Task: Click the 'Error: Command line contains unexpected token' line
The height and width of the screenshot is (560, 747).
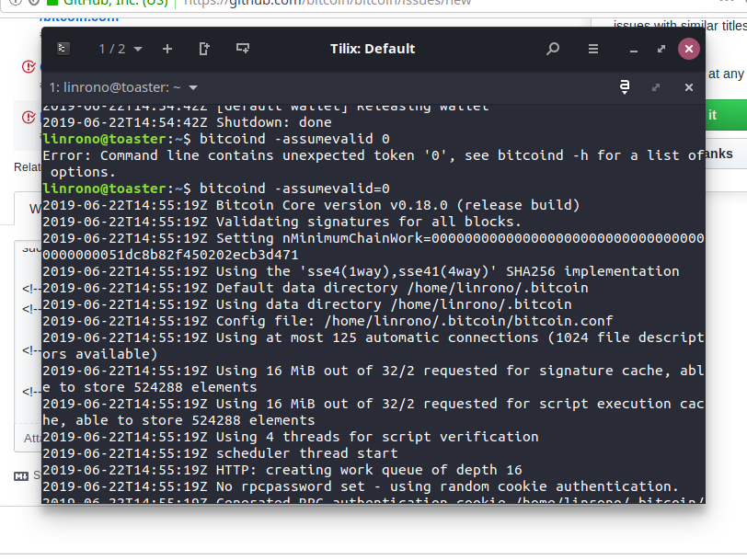Action: pos(373,164)
